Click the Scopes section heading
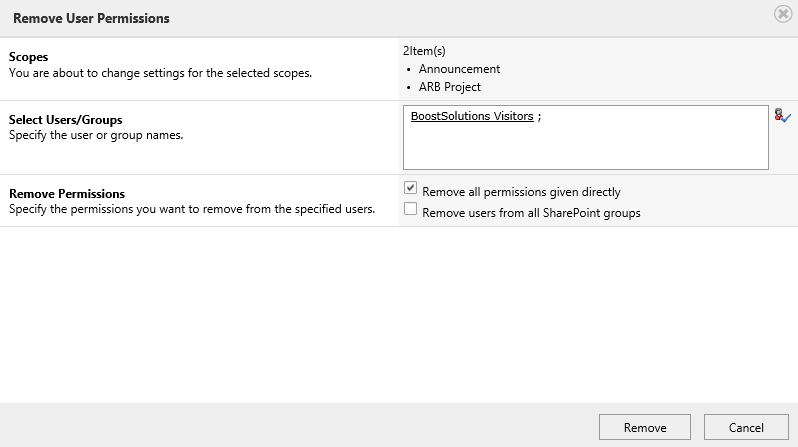This screenshot has width=798, height=447. (28, 57)
